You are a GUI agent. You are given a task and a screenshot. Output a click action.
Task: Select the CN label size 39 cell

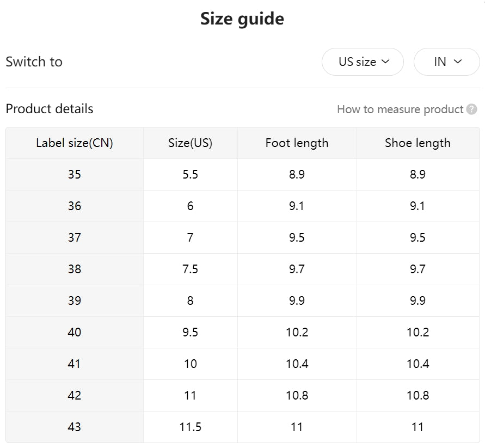pos(75,301)
